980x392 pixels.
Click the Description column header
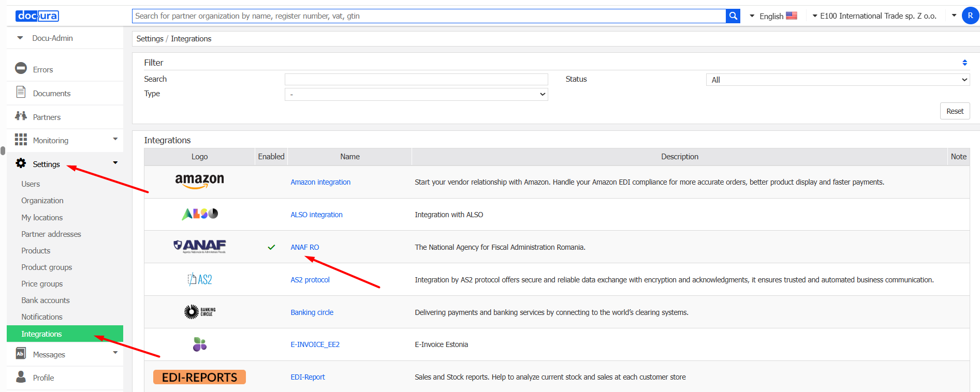coord(680,157)
